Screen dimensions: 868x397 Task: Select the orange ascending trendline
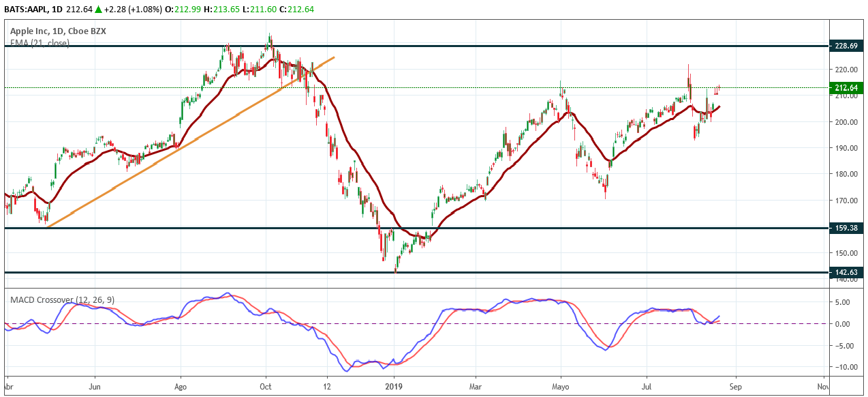(190, 143)
